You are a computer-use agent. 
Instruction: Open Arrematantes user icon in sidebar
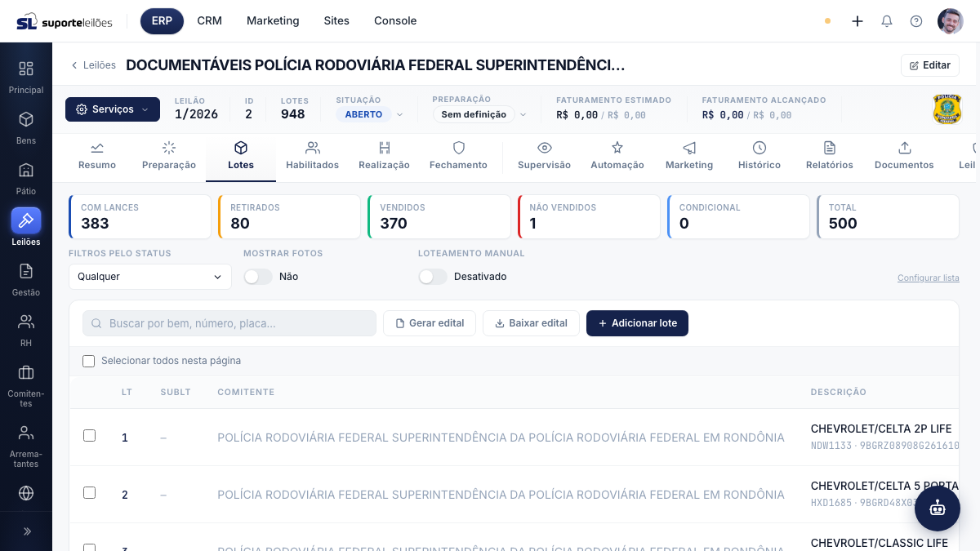(x=26, y=433)
